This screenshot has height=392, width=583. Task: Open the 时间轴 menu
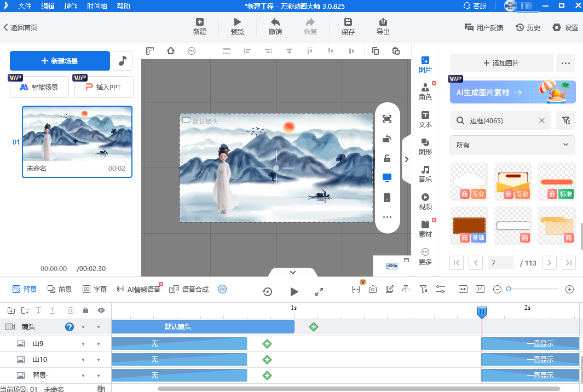coord(97,6)
